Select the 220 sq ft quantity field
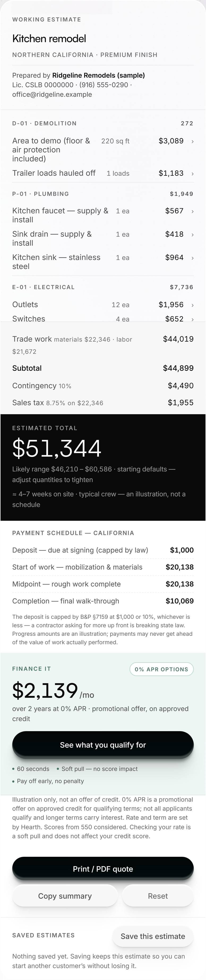 [115, 141]
